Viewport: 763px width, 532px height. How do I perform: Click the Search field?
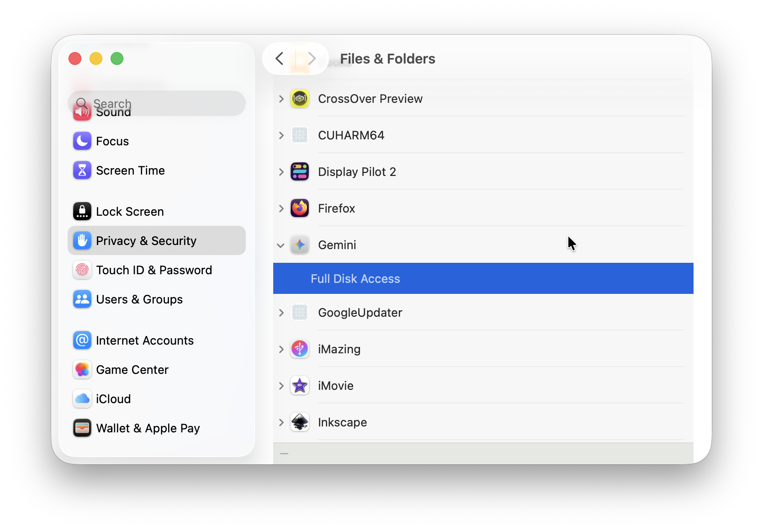point(157,103)
